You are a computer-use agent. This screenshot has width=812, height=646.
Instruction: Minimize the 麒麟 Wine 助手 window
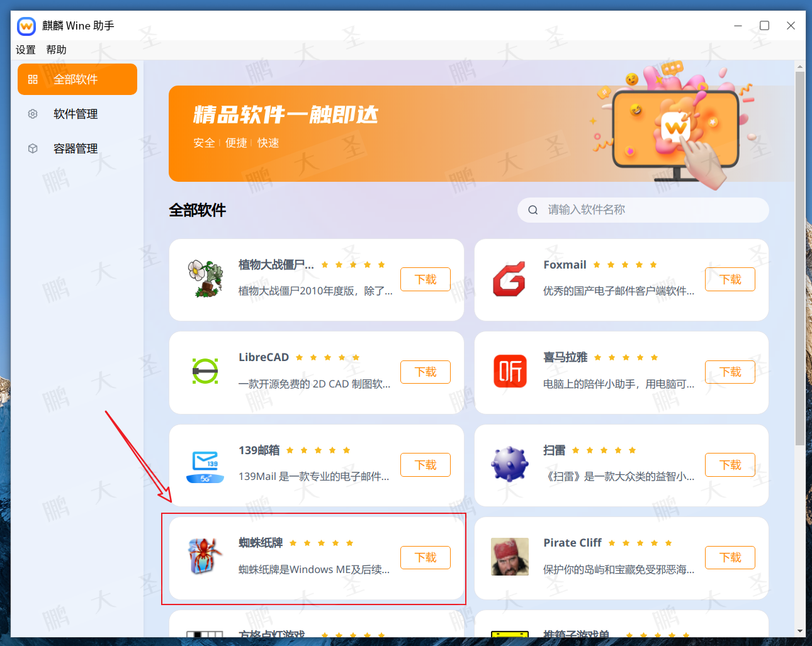[x=738, y=26]
